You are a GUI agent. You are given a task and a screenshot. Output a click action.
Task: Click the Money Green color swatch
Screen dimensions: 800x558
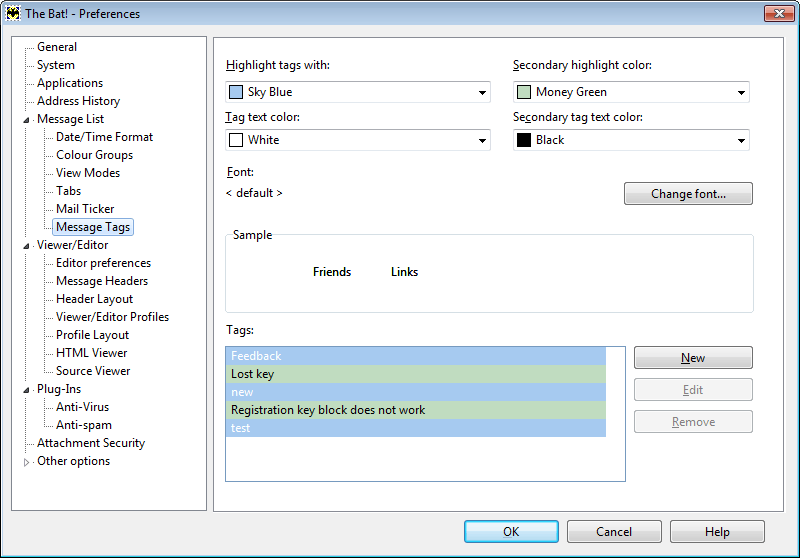tap(524, 92)
